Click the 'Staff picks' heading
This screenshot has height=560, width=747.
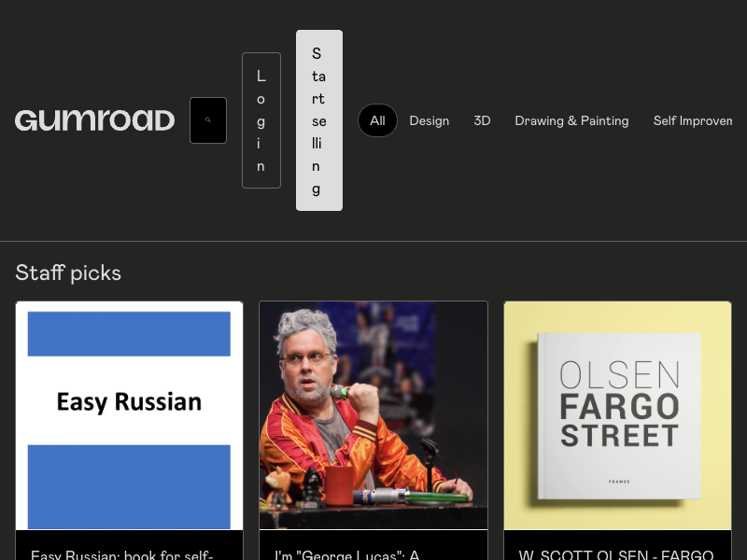coord(68,273)
